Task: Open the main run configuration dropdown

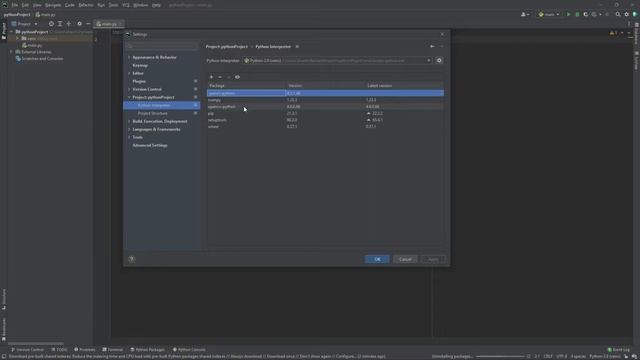Action: (x=549, y=14)
